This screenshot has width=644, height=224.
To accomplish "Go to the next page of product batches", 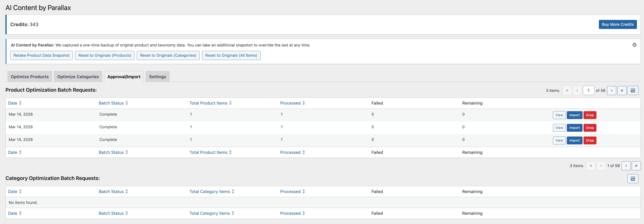I will [612, 90].
